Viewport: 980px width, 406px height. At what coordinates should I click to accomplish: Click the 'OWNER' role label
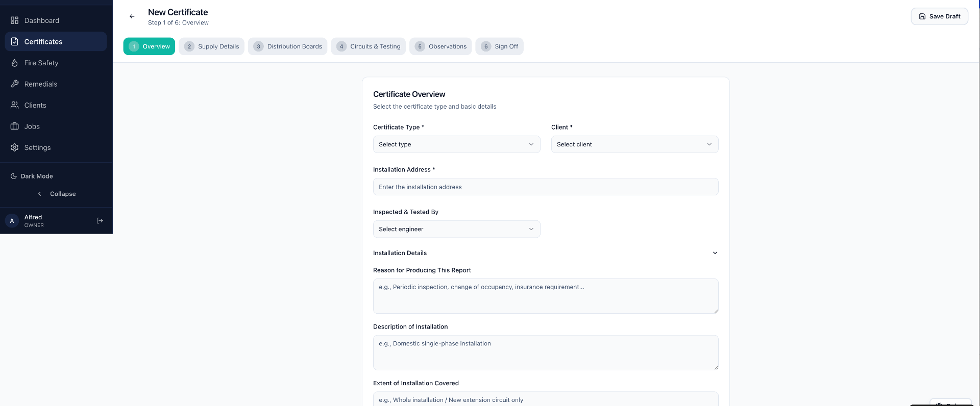click(34, 225)
